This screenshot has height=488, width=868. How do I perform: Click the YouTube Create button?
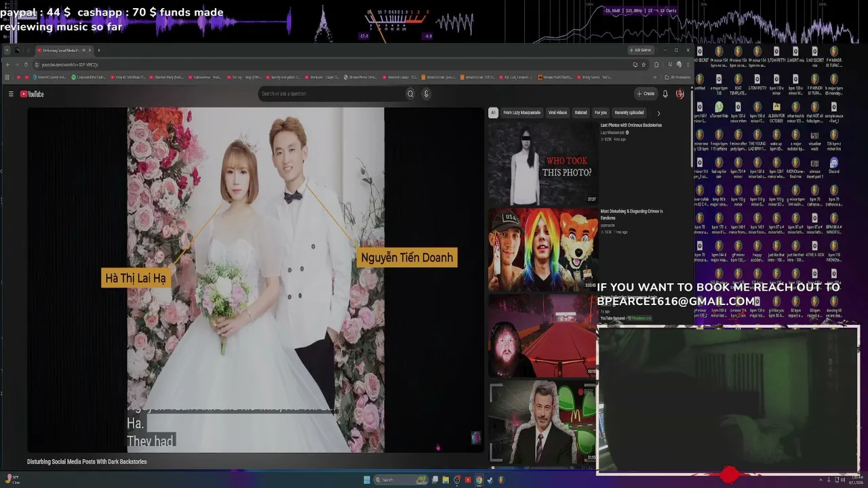point(646,94)
